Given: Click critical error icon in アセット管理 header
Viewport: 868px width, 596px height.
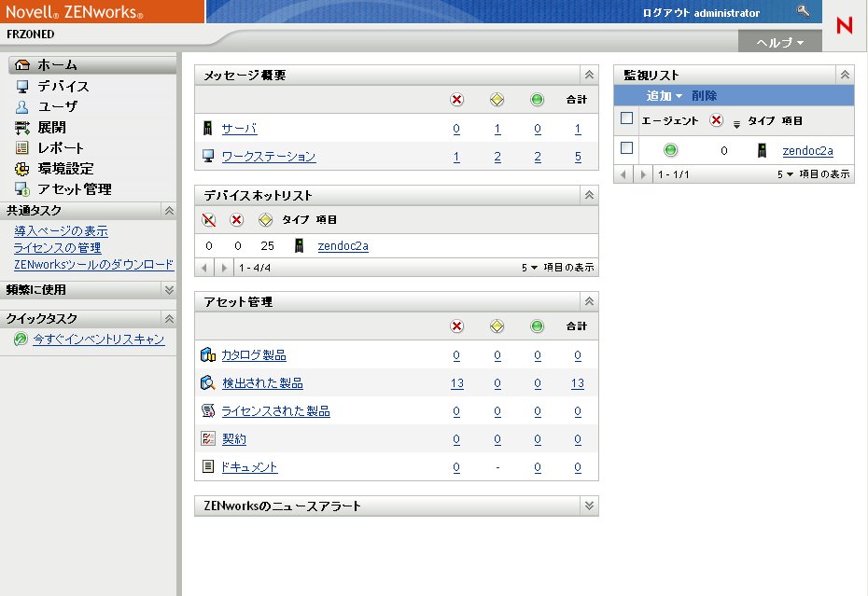Looking at the screenshot, I should click(456, 326).
